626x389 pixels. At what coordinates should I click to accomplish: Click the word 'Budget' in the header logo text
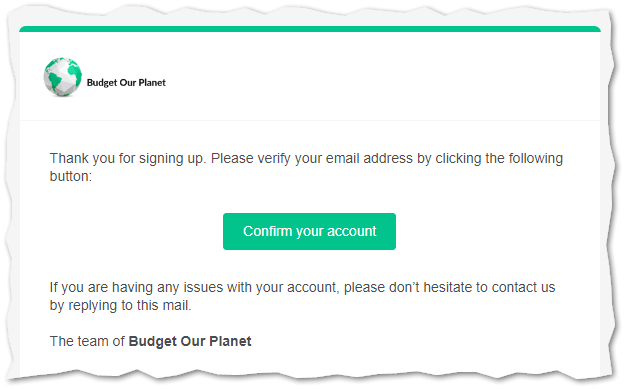(102, 83)
